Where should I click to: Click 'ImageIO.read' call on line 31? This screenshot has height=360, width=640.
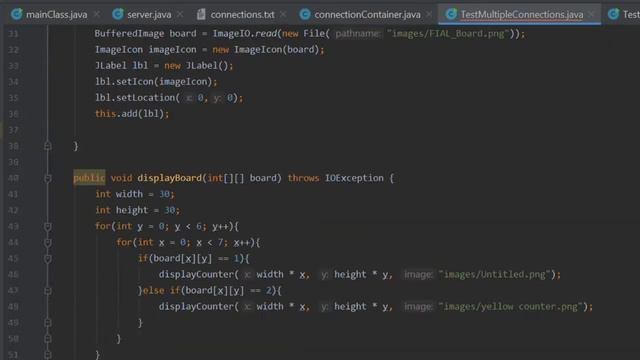tap(244, 33)
